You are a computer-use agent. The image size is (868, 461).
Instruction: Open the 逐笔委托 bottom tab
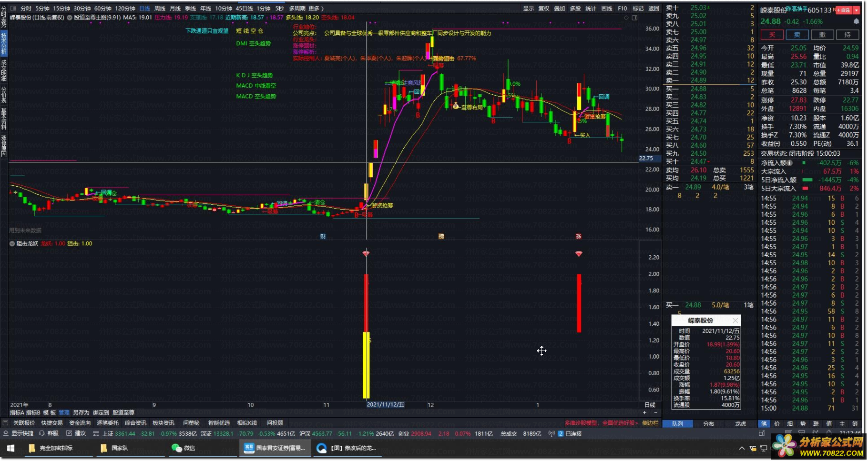[x=108, y=423]
